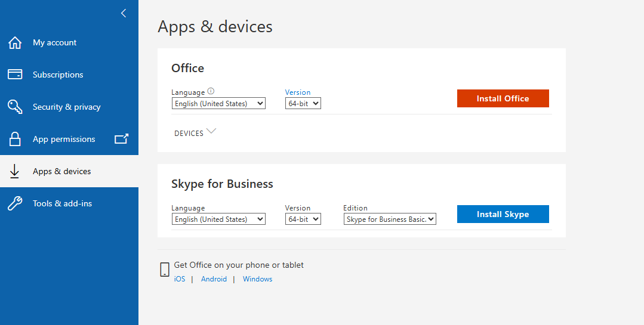The image size is (644, 325).
Task: Open the iOS download link
Action: [180, 279]
